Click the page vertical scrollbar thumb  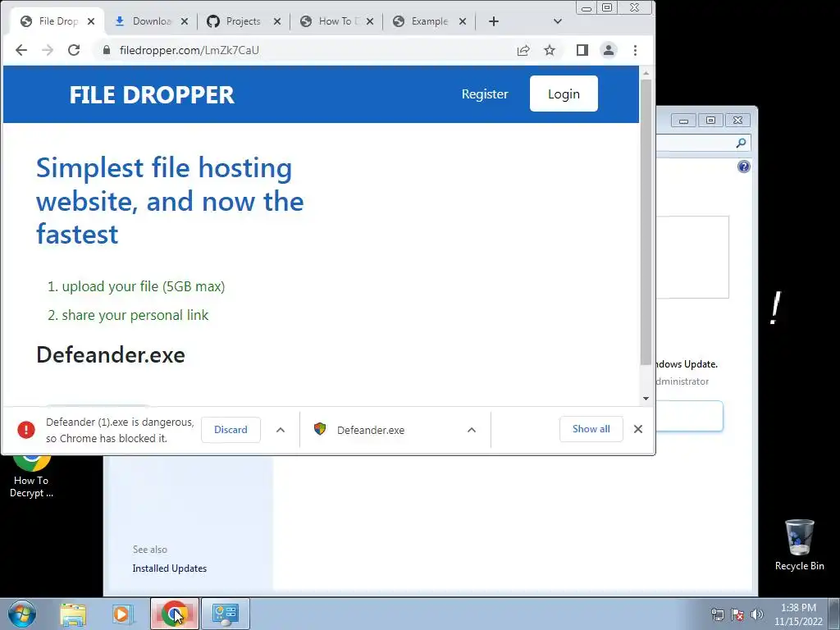point(646,222)
